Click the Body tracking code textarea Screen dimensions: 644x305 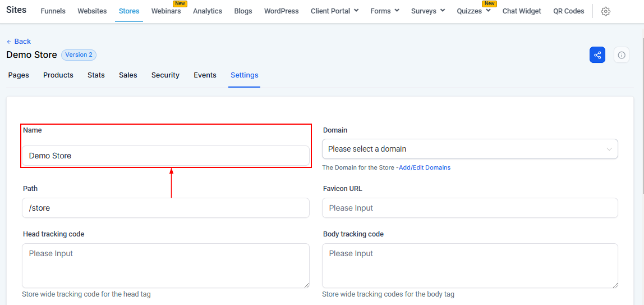pos(470,266)
